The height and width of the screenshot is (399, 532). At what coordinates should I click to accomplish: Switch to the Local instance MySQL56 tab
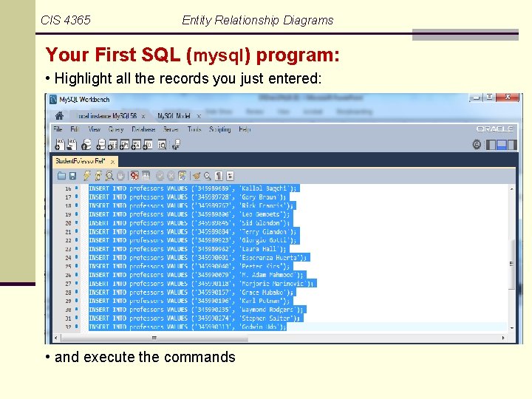pyautogui.click(x=106, y=116)
